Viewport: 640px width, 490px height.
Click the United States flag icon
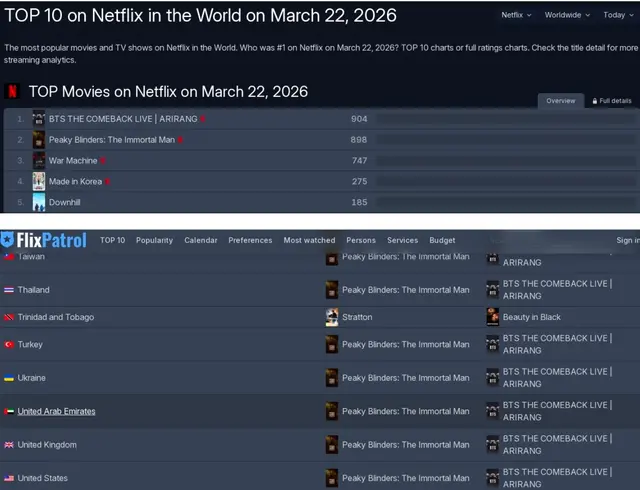point(9,478)
